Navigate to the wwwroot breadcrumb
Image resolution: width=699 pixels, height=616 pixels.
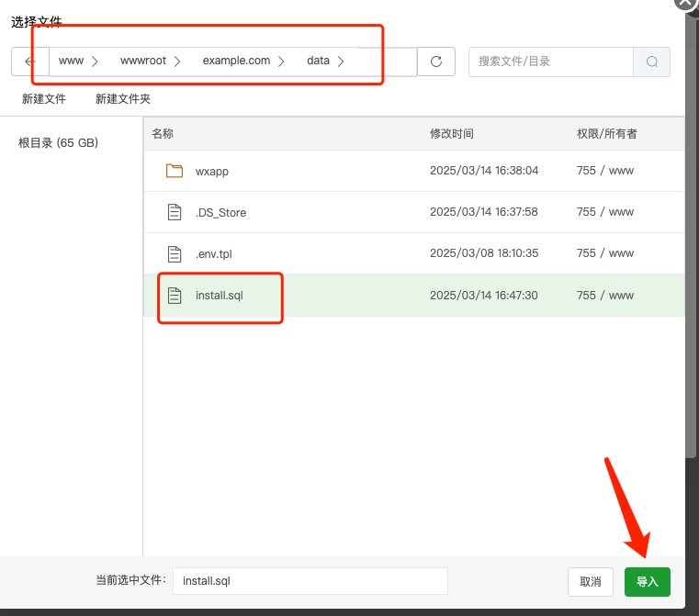(x=143, y=61)
